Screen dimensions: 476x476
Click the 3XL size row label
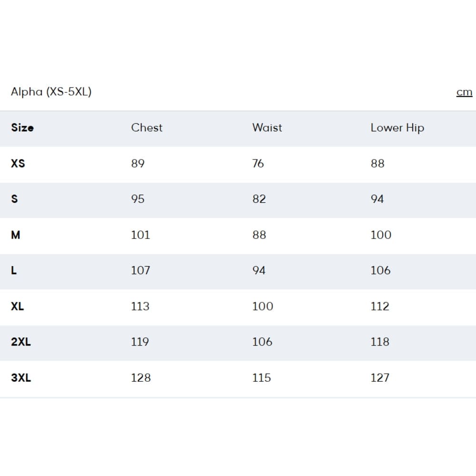pyautogui.click(x=21, y=377)
